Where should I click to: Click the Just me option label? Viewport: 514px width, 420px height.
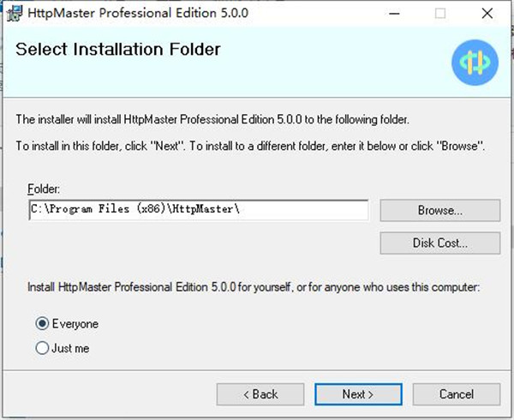[x=70, y=348]
